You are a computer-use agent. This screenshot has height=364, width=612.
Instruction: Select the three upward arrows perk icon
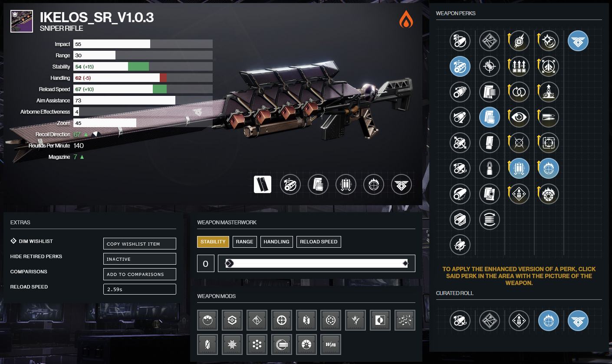click(519, 66)
